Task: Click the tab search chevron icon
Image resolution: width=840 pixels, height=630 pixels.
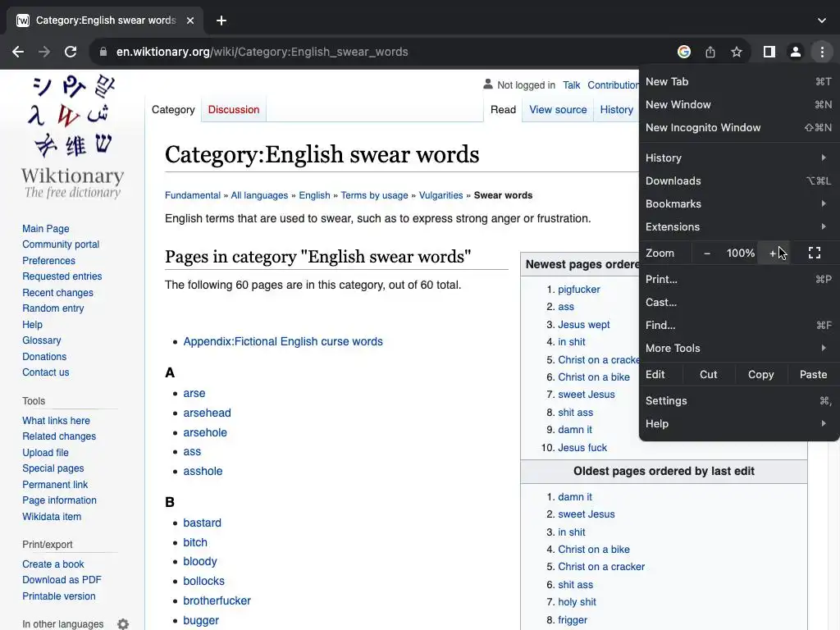Action: [822, 21]
